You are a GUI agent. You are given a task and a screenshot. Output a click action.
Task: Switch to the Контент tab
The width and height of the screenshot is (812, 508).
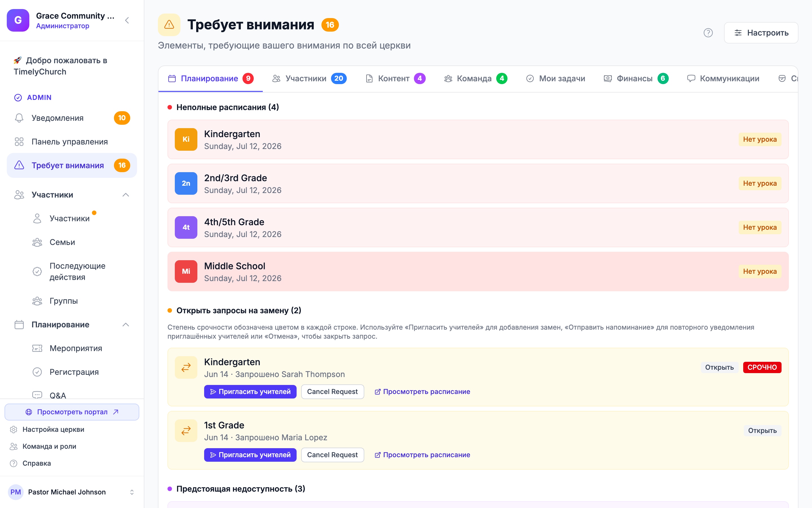[x=395, y=79]
